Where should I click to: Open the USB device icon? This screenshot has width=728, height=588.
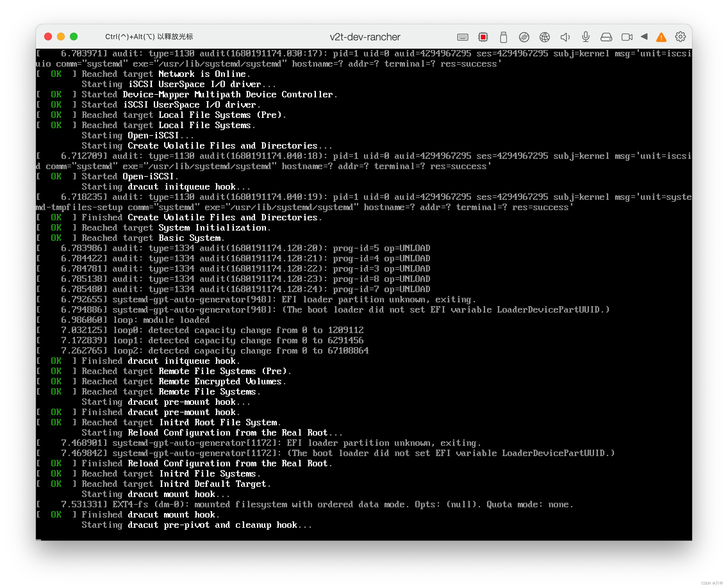pyautogui.click(x=503, y=37)
